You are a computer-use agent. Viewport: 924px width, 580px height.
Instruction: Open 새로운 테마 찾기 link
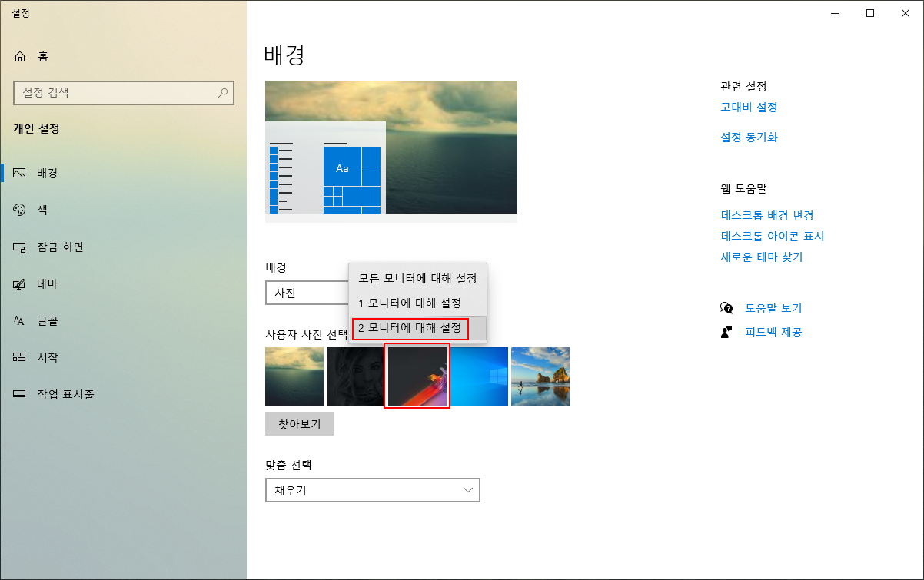(x=762, y=257)
